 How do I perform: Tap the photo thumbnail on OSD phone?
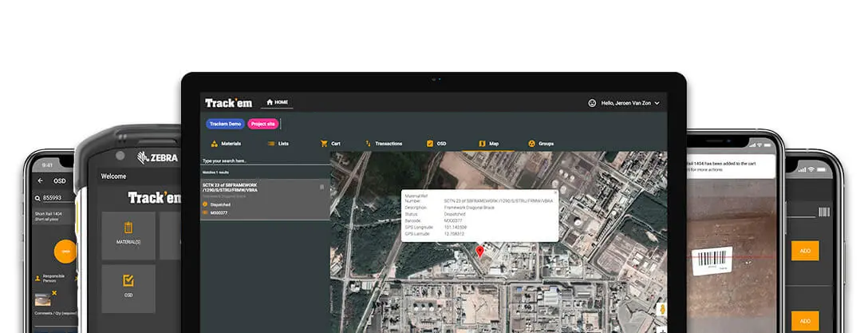(x=42, y=299)
